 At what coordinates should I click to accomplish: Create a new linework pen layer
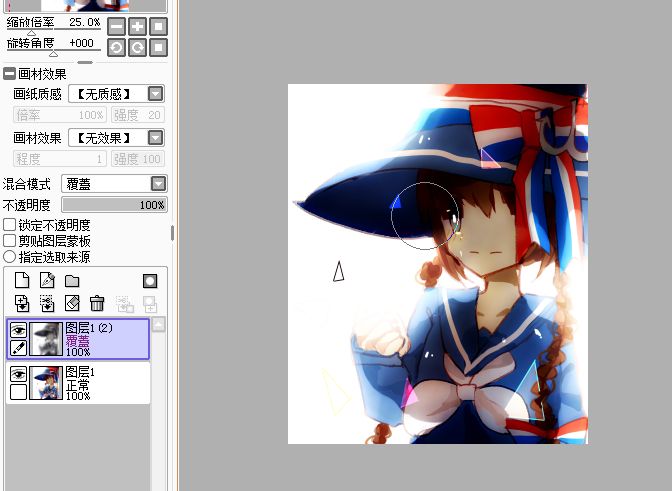coord(47,281)
